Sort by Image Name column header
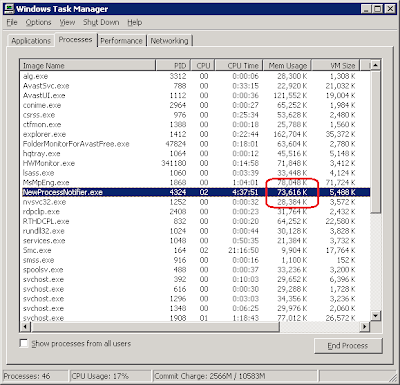 pyautogui.click(x=87, y=65)
